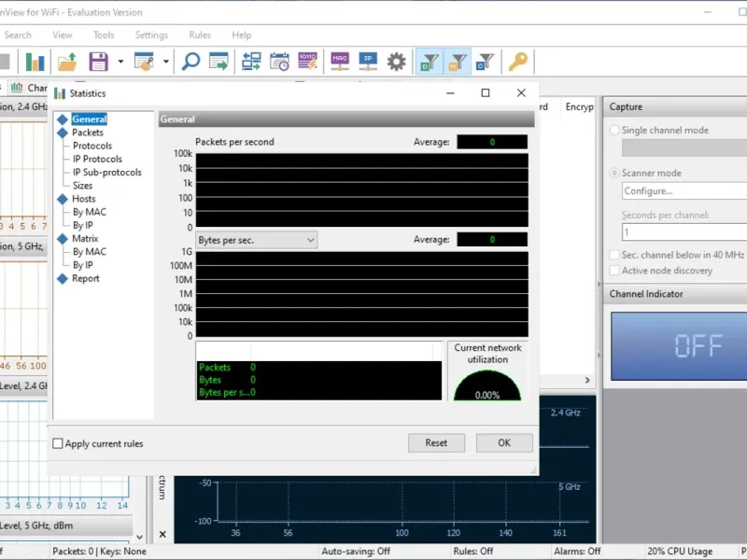Click the magnifying glass Find icon
Viewport: 747px width, 560px height.
click(190, 63)
